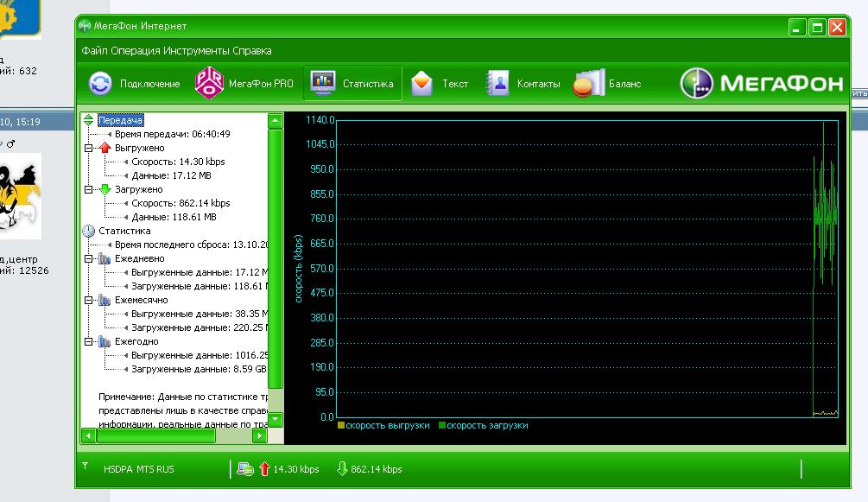Select the Передача tree item
The width and height of the screenshot is (868, 502).
tap(120, 120)
